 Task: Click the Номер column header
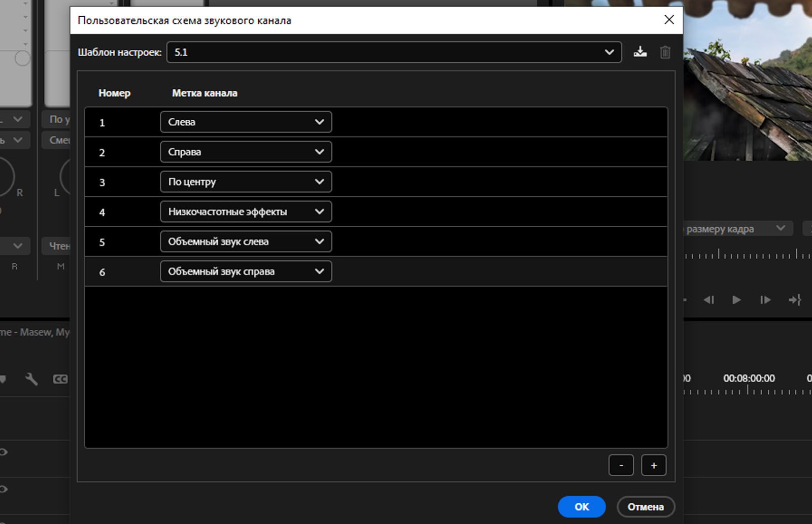coord(114,93)
